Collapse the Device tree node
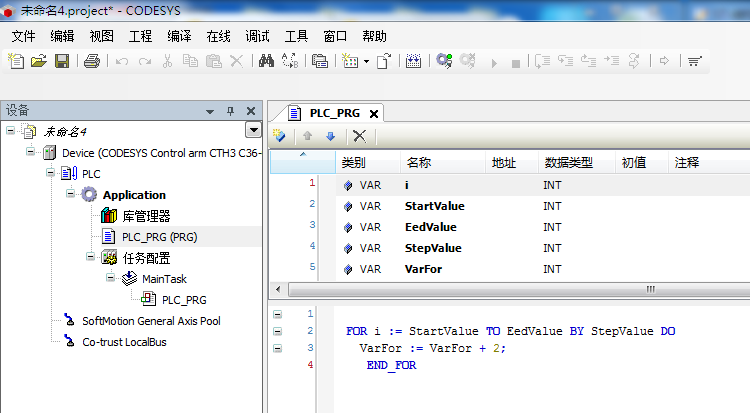Image resolution: width=750 pixels, height=413 pixels. click(30, 152)
